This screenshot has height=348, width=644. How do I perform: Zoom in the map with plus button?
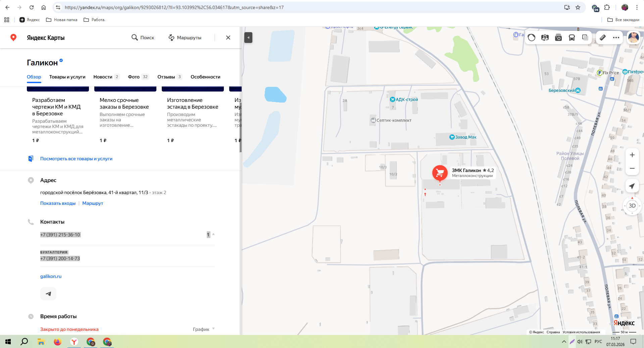(632, 155)
